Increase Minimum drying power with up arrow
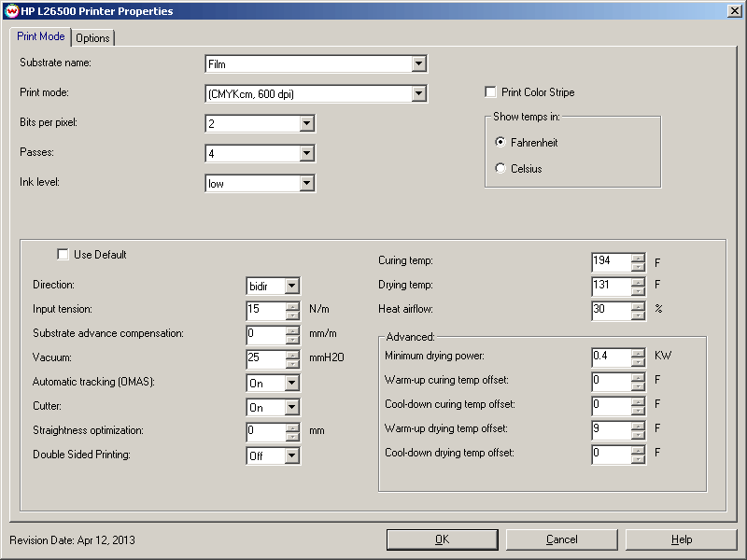Viewport: 747px width, 560px height. (638, 353)
